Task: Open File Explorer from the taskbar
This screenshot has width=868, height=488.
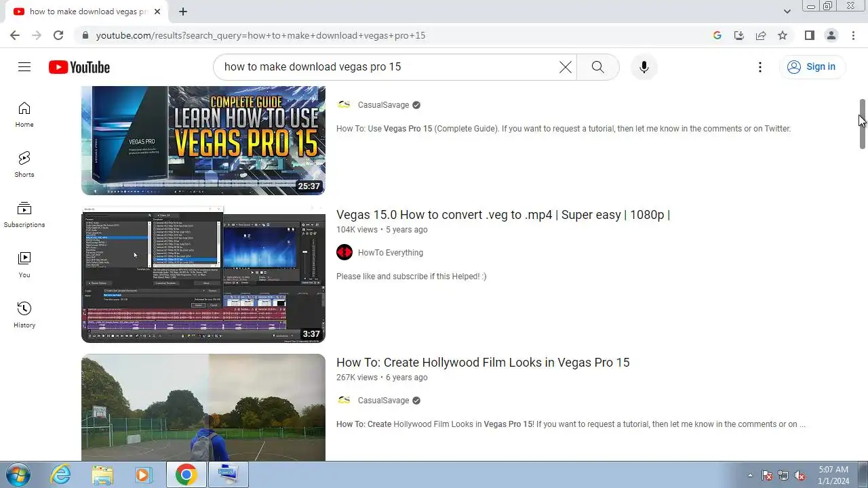Action: pyautogui.click(x=102, y=474)
